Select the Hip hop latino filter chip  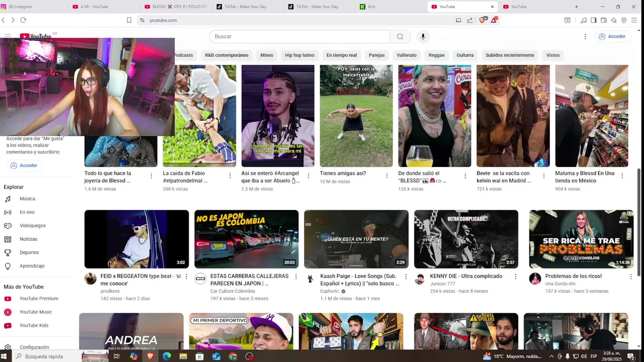click(299, 55)
